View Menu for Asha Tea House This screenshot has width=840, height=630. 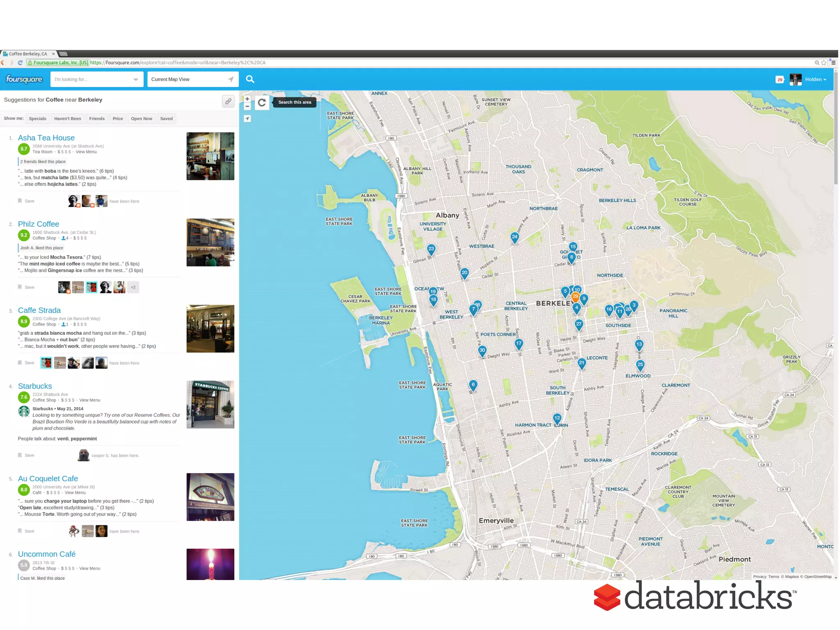[86, 152]
